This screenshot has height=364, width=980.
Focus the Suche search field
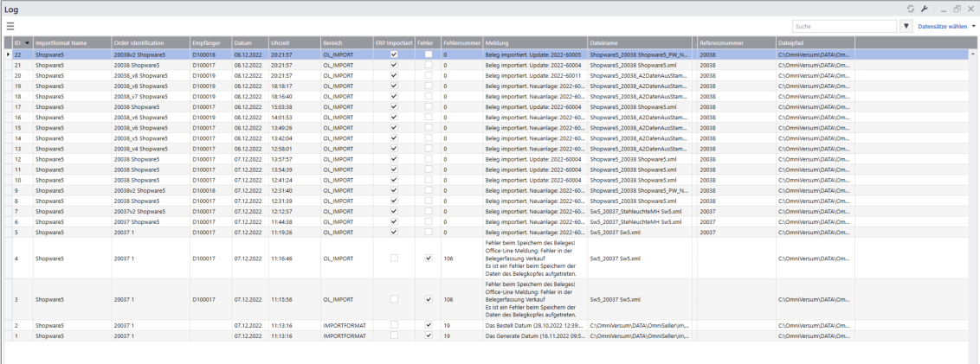[x=843, y=26]
